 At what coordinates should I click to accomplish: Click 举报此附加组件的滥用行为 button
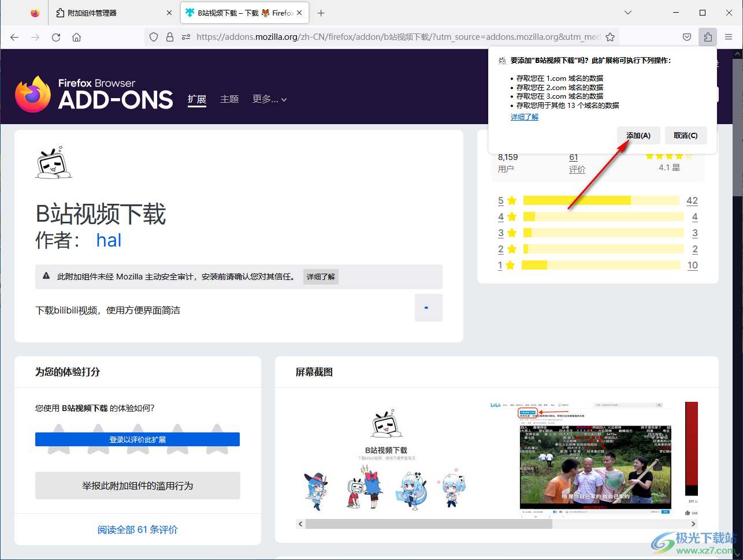coord(138,486)
